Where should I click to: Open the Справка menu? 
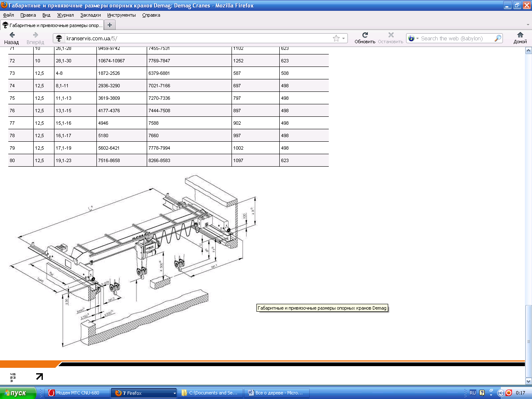151,15
